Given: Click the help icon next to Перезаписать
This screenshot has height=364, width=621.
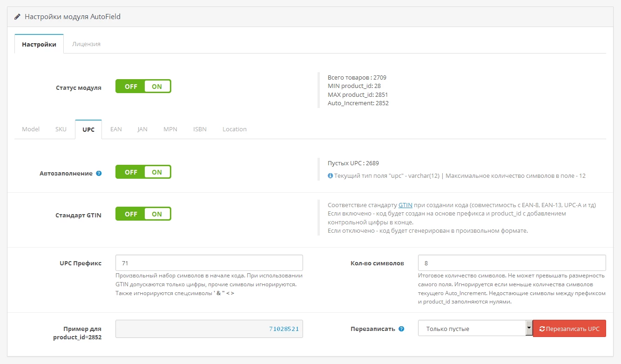Looking at the screenshot, I should [401, 329].
